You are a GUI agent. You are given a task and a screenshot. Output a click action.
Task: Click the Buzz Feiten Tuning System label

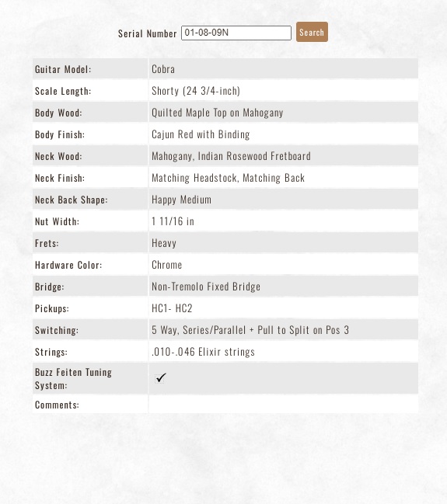(x=73, y=379)
